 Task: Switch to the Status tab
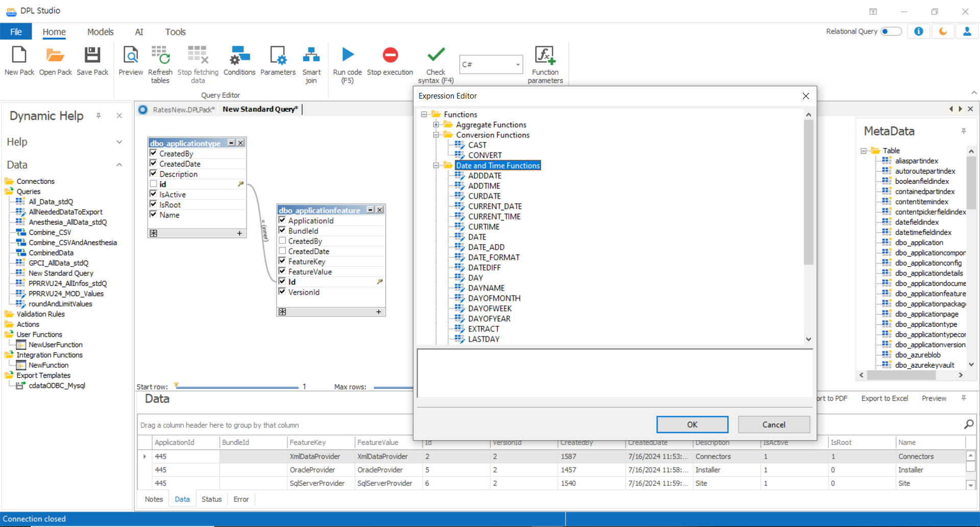(211, 499)
